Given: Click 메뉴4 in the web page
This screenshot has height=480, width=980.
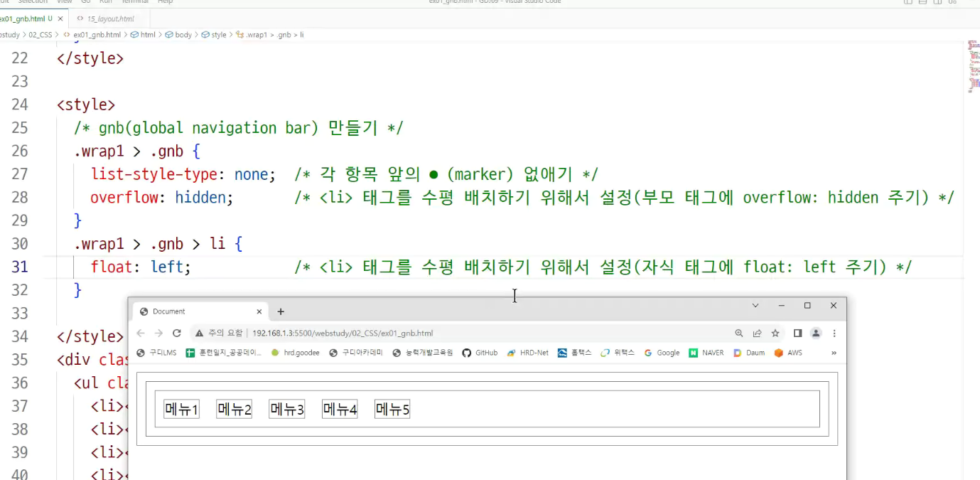Looking at the screenshot, I should click(340, 409).
